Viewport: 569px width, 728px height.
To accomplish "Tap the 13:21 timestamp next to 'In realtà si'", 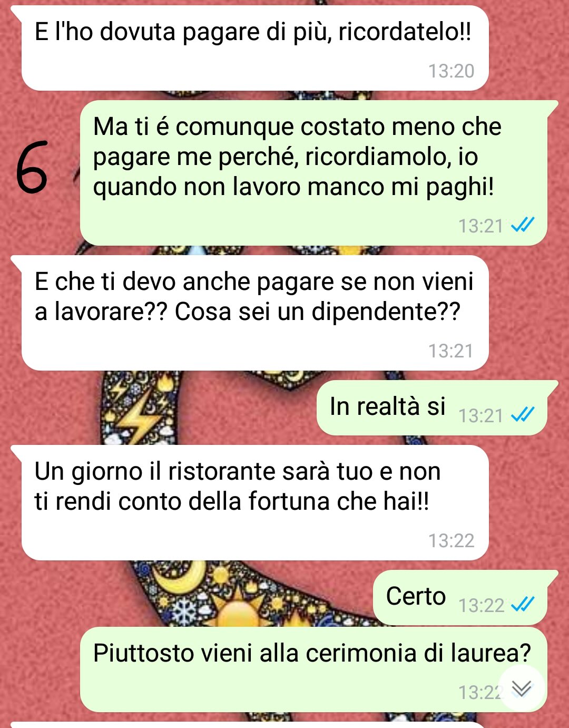I will [x=481, y=415].
